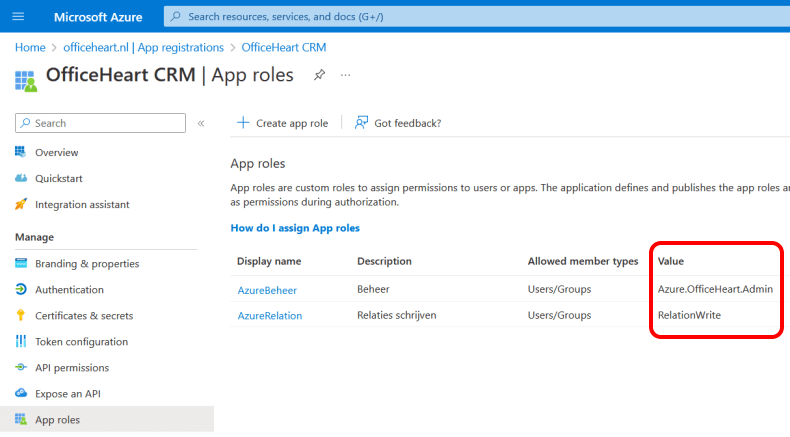The width and height of the screenshot is (790, 437).
Task: Click the Azure.OfficeHeart.Admin value cell
Action: click(715, 289)
